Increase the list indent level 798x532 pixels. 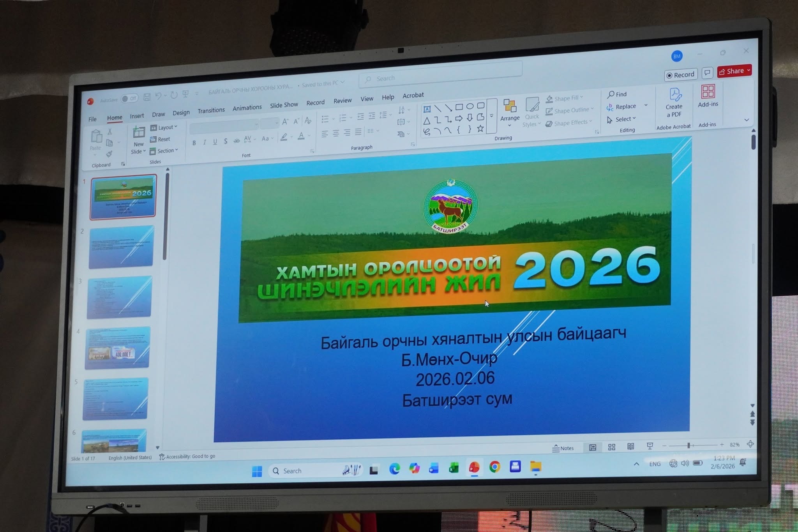(x=372, y=116)
